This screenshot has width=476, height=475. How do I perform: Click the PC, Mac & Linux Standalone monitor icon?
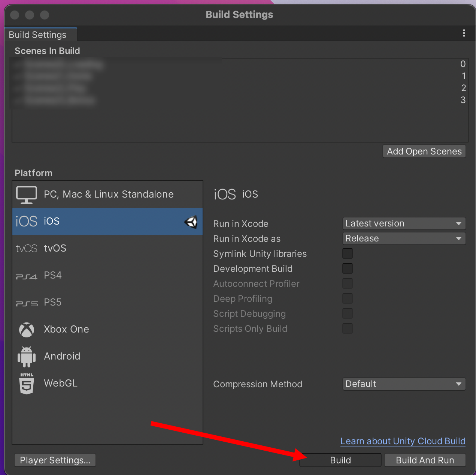[x=27, y=195]
